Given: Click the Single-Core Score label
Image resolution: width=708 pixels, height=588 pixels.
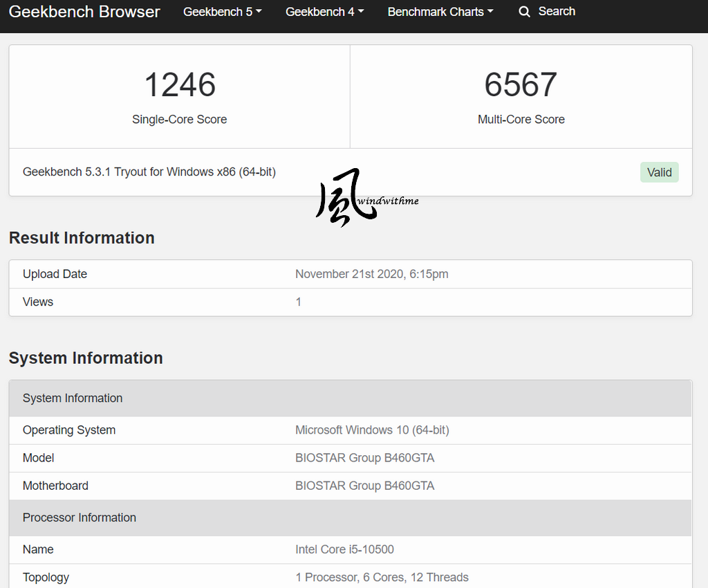Looking at the screenshot, I should (x=179, y=119).
